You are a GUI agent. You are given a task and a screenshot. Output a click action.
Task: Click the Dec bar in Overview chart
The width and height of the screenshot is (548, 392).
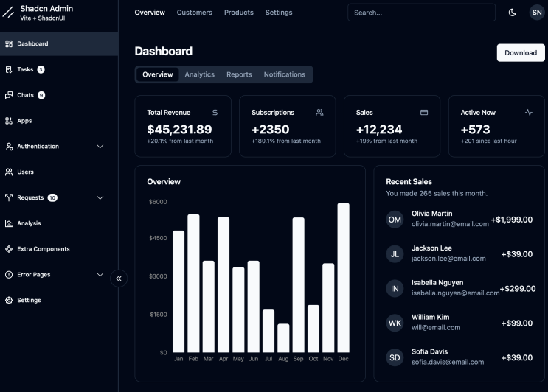pyautogui.click(x=343, y=278)
